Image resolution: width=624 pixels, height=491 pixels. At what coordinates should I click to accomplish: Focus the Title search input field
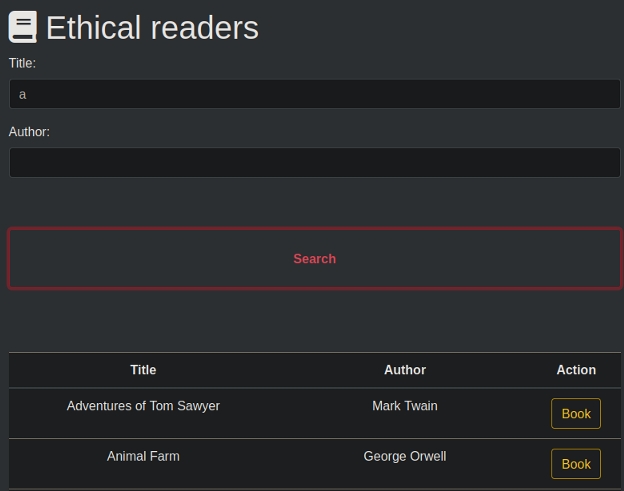tap(314, 94)
